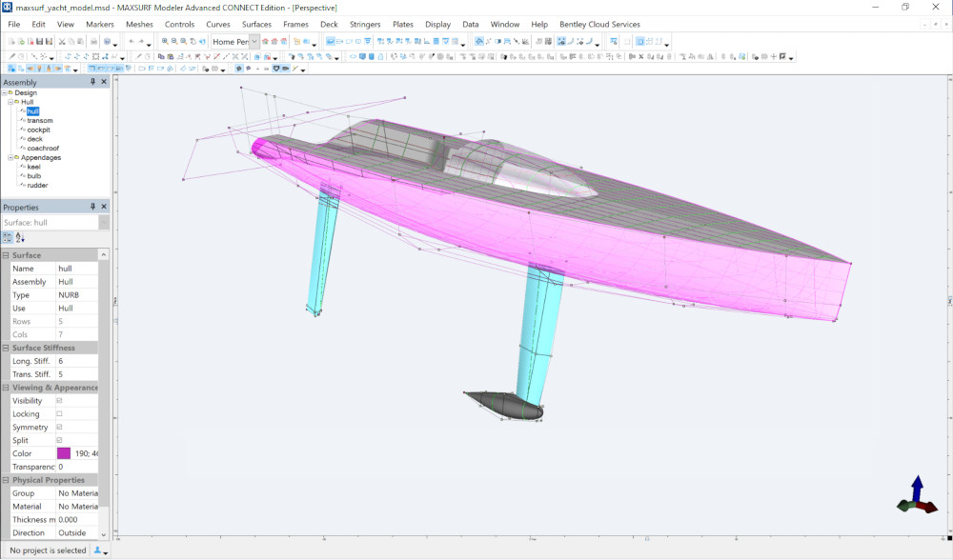Toggle the Symmetry checkbox
The width and height of the screenshot is (953, 560).
(60, 428)
